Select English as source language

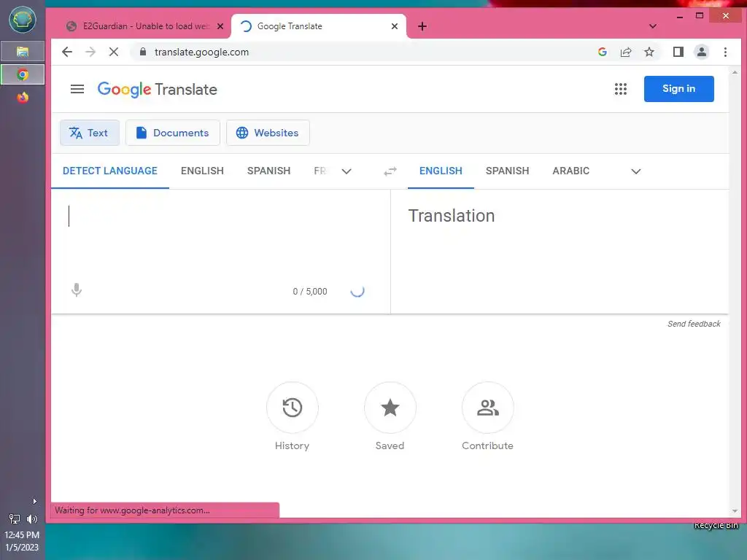[x=202, y=171]
